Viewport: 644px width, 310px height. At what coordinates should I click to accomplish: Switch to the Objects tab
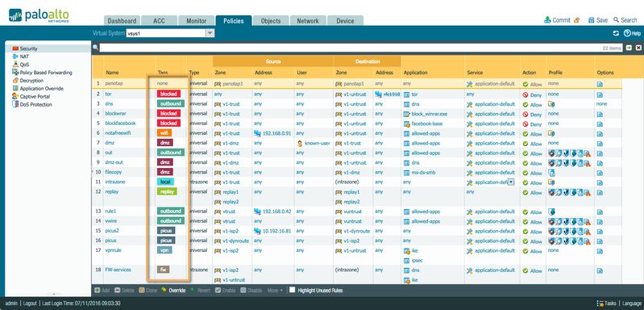[271, 20]
